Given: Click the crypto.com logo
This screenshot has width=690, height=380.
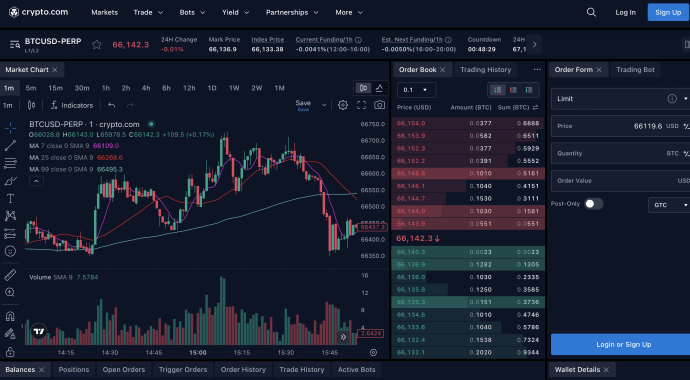Looking at the screenshot, I should click(x=39, y=12).
